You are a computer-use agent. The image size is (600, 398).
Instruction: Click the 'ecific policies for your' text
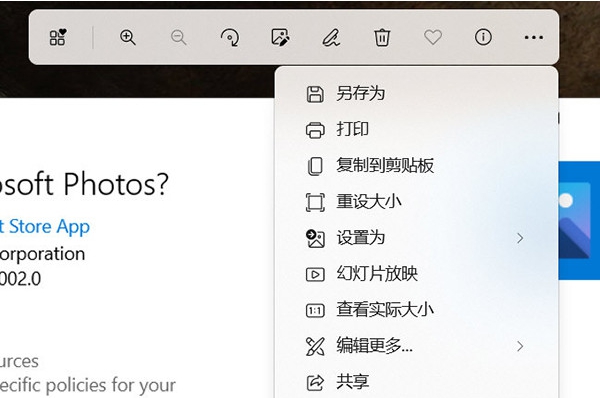(x=88, y=386)
